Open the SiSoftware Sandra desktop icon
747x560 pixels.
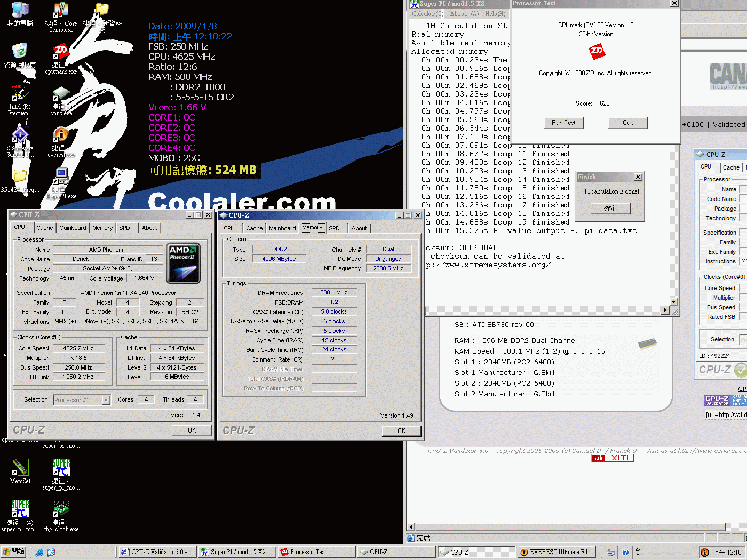tap(20, 142)
